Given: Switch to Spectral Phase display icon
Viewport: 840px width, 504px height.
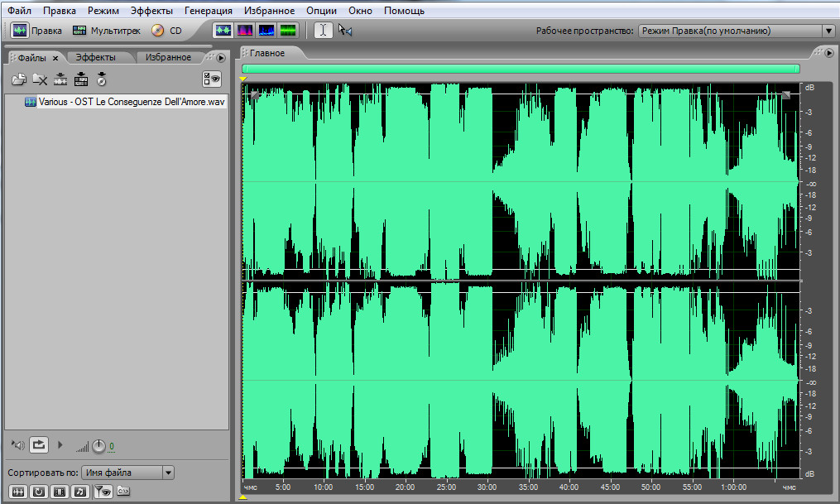Looking at the screenshot, I should [288, 31].
